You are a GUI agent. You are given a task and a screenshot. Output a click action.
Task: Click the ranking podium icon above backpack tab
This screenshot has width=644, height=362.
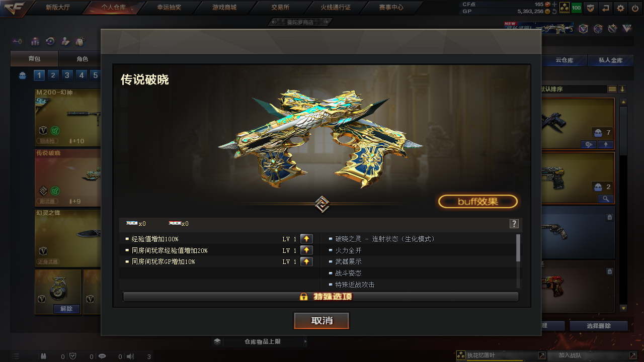[35, 42]
